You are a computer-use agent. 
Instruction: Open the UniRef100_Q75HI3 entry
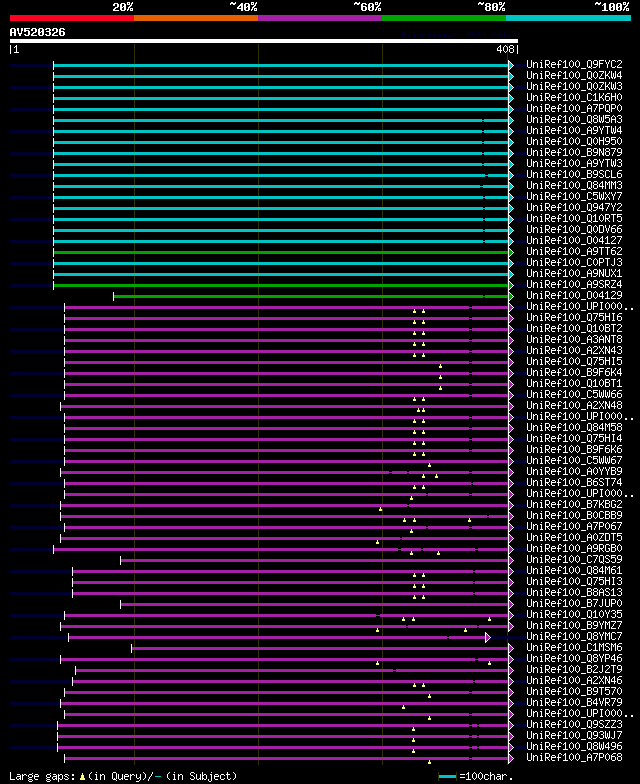(574, 582)
